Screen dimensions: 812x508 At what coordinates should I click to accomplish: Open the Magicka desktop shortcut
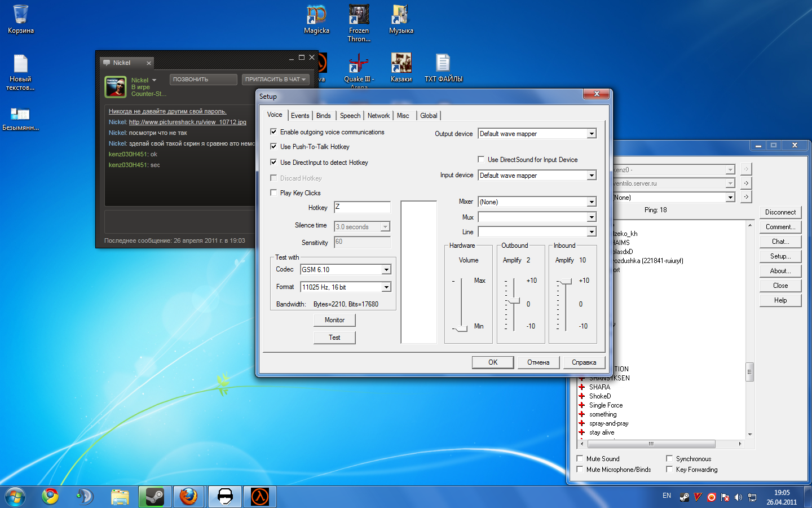pyautogui.click(x=316, y=19)
